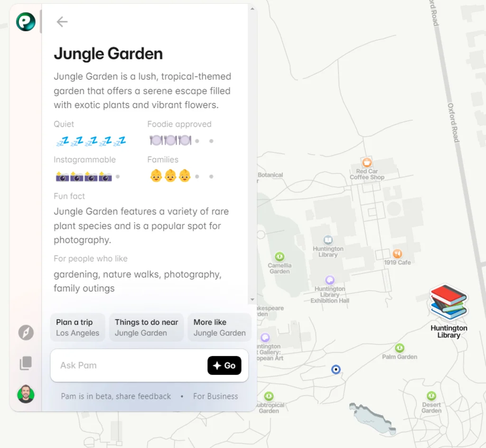
Task: Select the Palm Garden map marker
Action: [400, 348]
